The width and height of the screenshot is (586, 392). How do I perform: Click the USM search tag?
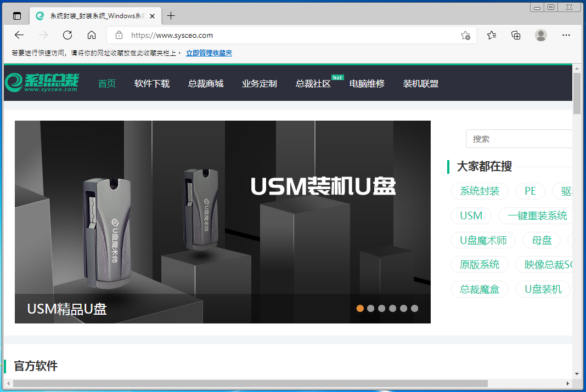pos(471,216)
